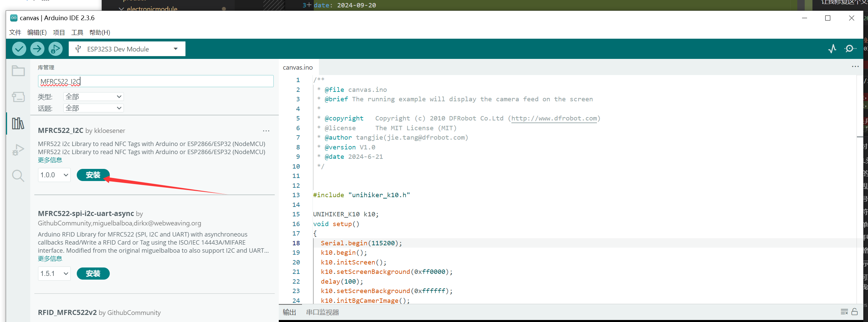Switch to the 串口监视器 tab

(323, 312)
